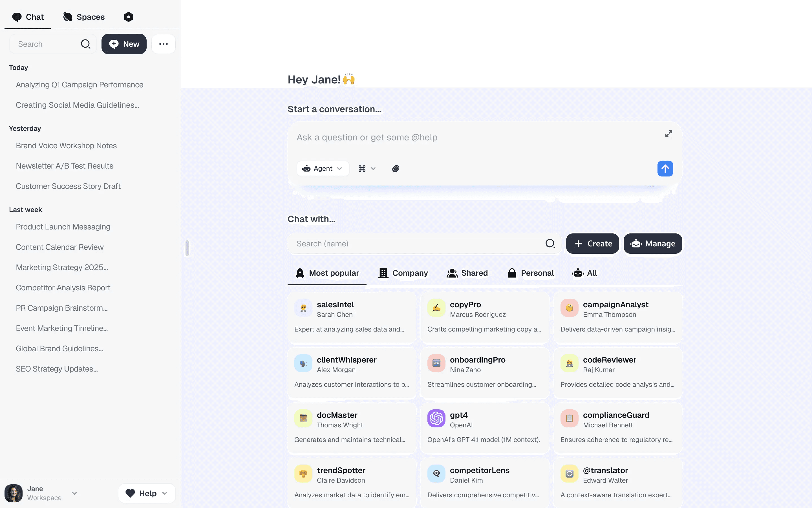Show Personal agents tab
The image size is (812, 508).
coord(531,273)
